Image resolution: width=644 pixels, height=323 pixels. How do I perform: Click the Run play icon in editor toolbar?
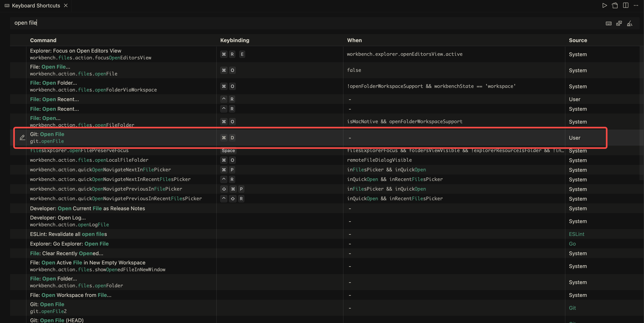(x=604, y=5)
